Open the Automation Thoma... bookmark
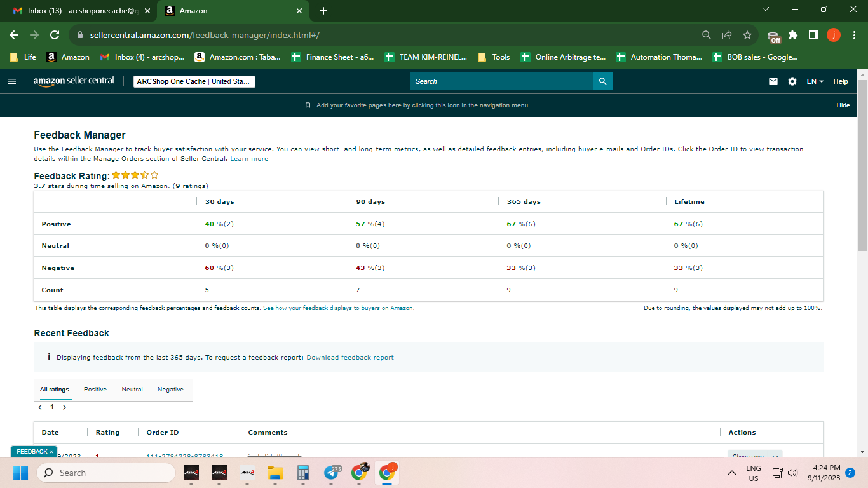 tap(659, 57)
